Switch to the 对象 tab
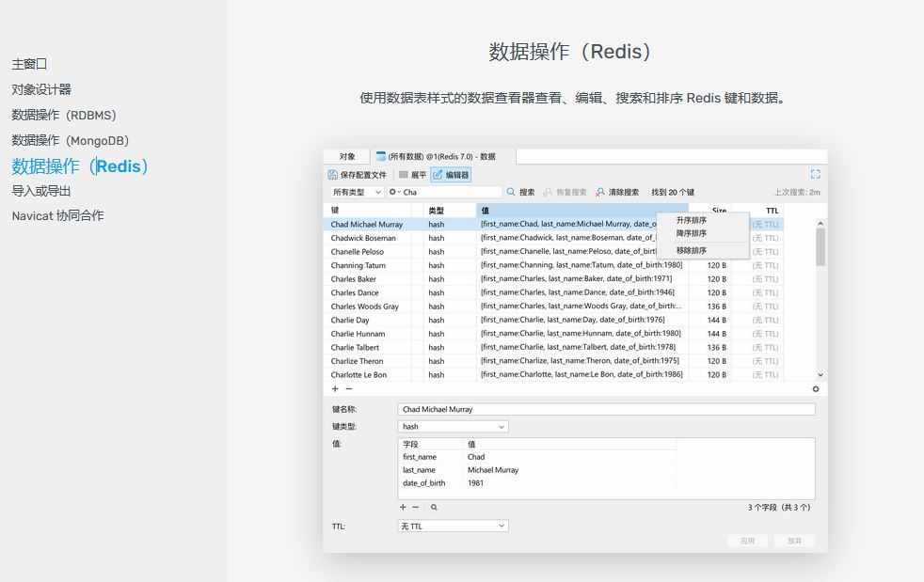The image size is (924, 582). (347, 156)
